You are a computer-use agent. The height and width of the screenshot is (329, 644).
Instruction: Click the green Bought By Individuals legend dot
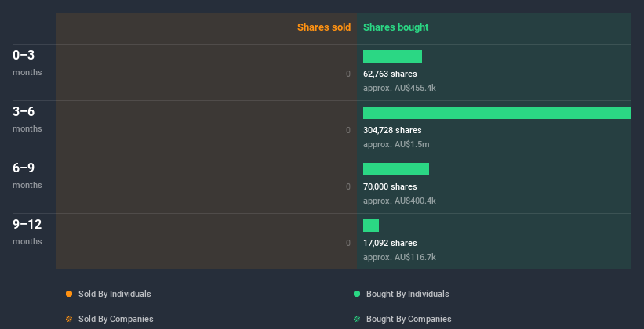pos(357,294)
